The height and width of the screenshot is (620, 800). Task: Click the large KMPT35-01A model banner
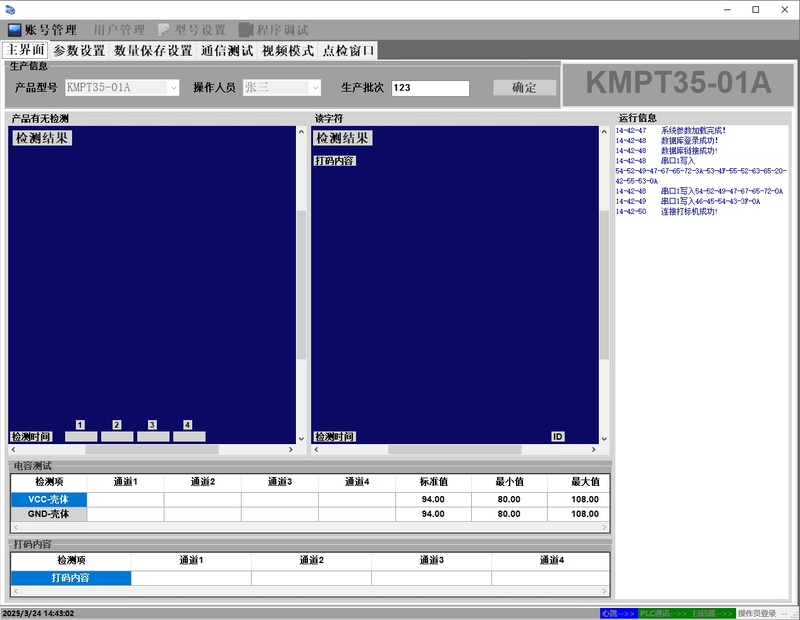pos(679,83)
